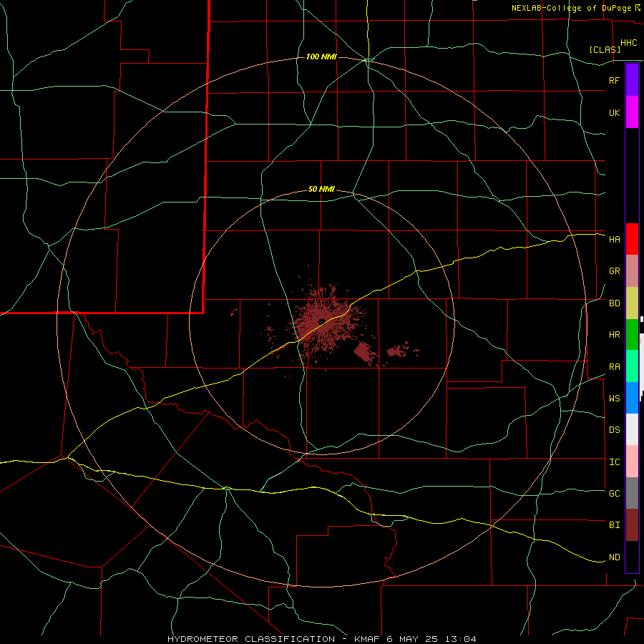Click the BD legend label
Viewport: 644px width, 644px height.
614,303
